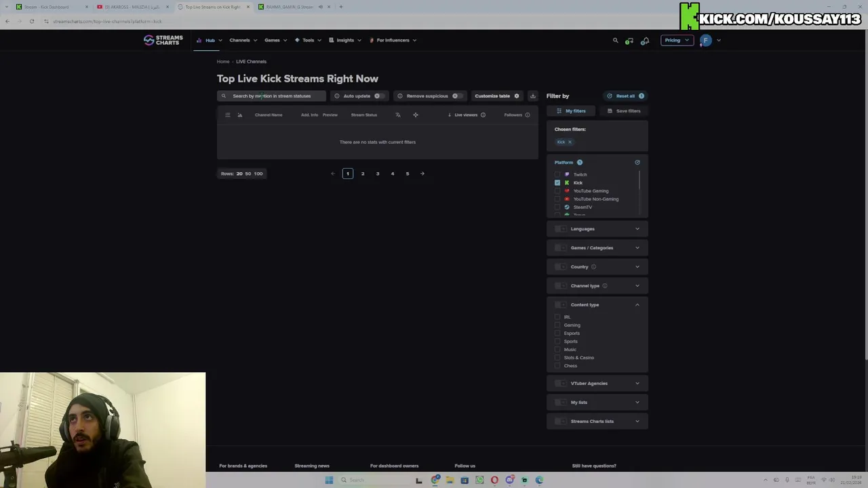Viewport: 868px width, 488px height.
Task: Click the Reset all button
Action: (x=625, y=96)
